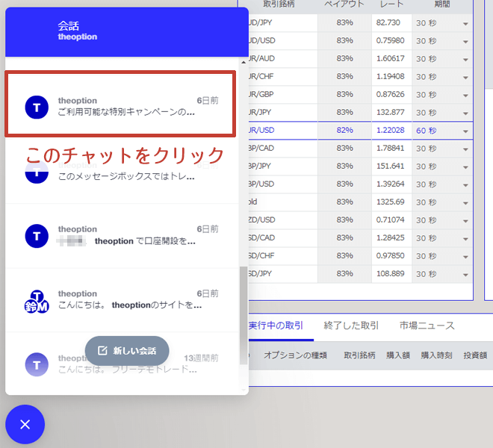The image size is (493, 448).
Task: Open the 13週間前 demo trade conversation
Action: point(123,364)
